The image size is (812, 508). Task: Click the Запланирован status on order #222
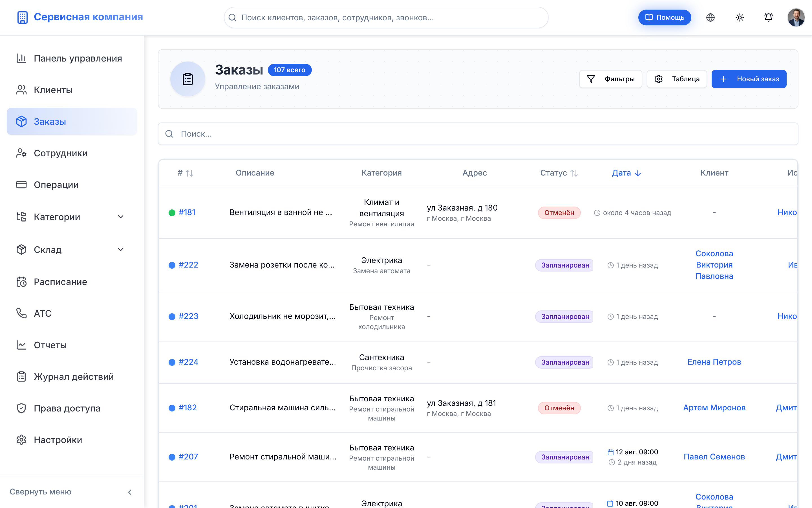(565, 265)
